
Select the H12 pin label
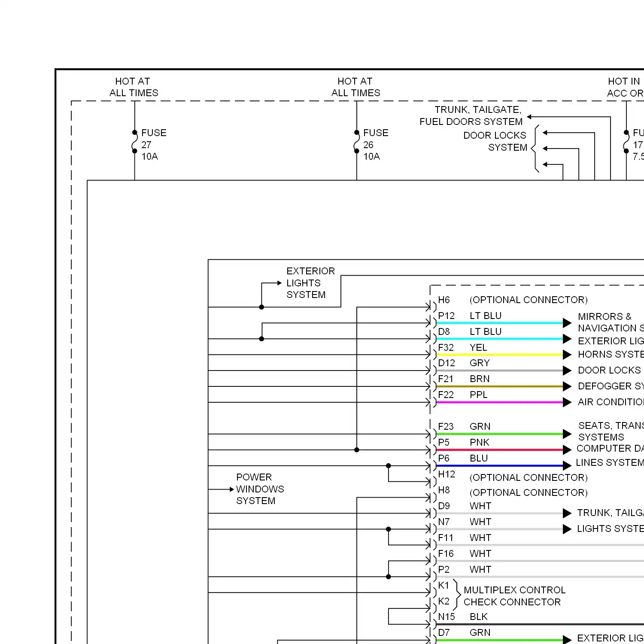point(447,474)
